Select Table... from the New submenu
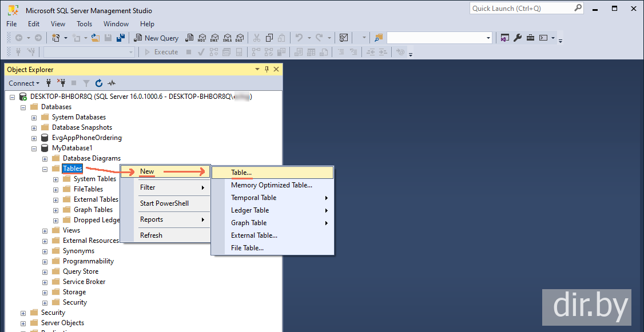The height and width of the screenshot is (332, 644). tap(241, 172)
